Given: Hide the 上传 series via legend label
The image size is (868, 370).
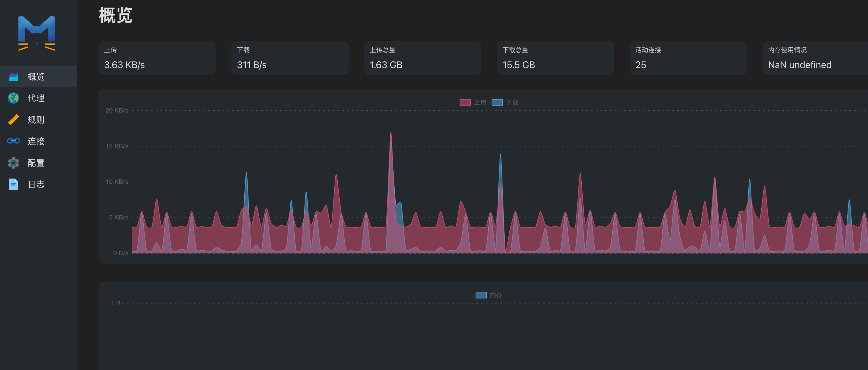Looking at the screenshot, I should click(480, 102).
